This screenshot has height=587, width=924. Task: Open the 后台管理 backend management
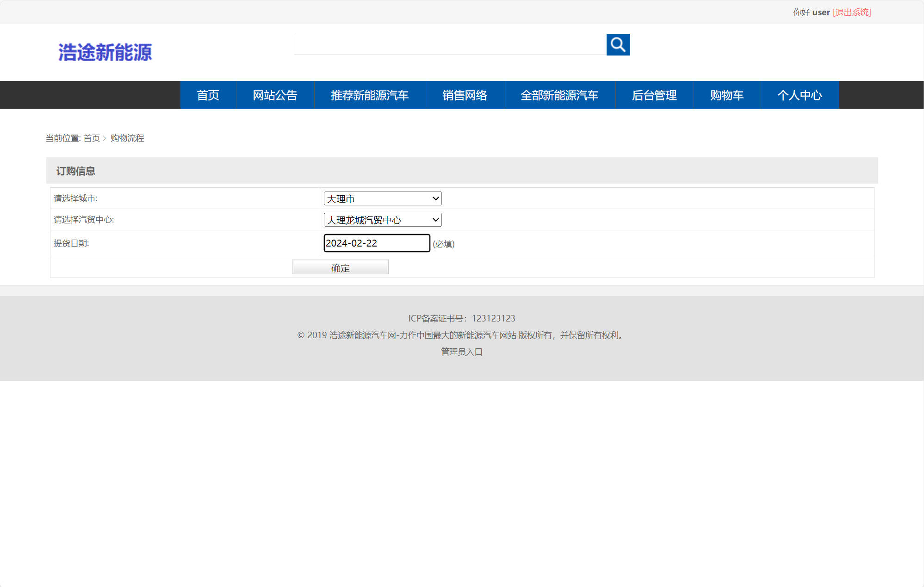pos(655,95)
